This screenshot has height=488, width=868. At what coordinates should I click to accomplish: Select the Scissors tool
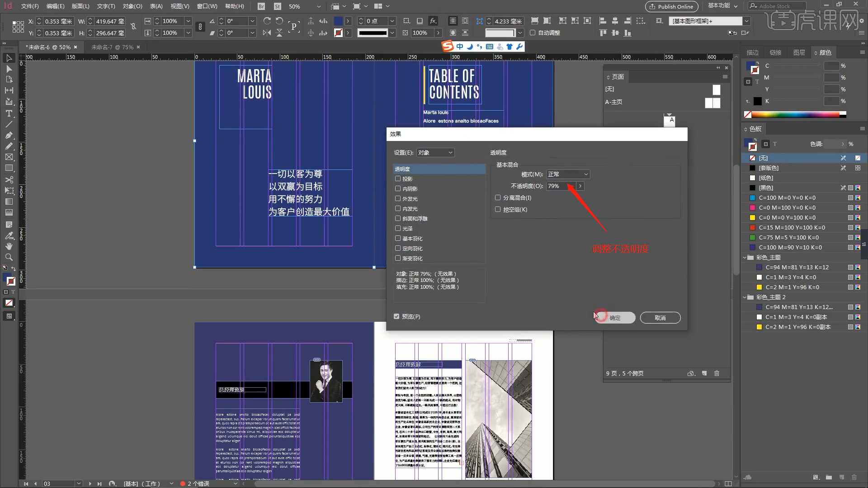click(9, 179)
